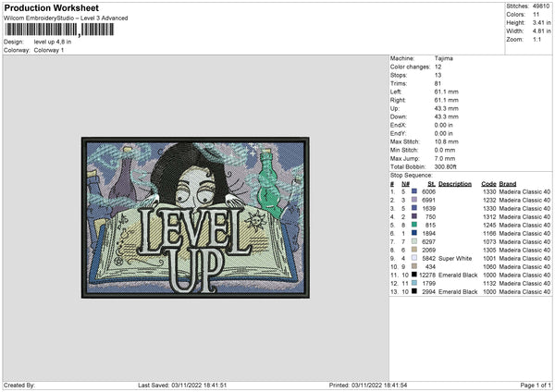Screen dimensions: 555x392
Task: Pick the dark purple swatch for stop 4
Action: (x=414, y=216)
